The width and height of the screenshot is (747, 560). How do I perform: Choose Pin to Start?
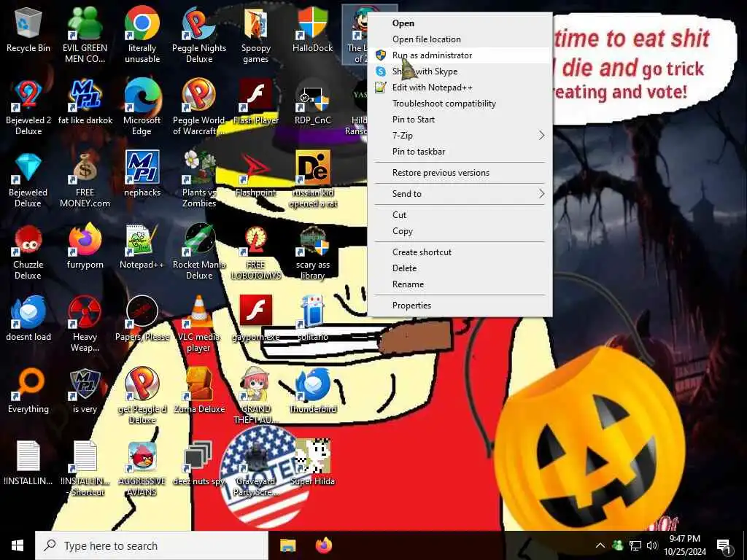(460, 120)
